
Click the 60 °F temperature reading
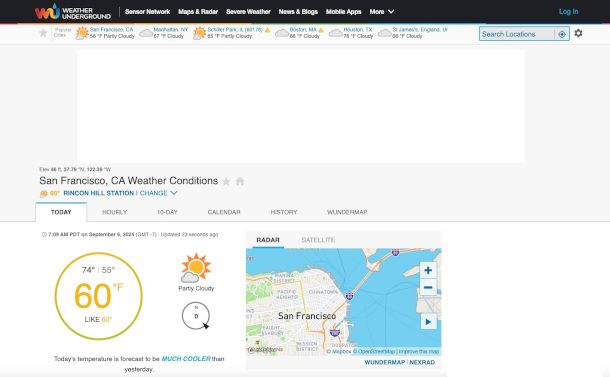[98, 296]
